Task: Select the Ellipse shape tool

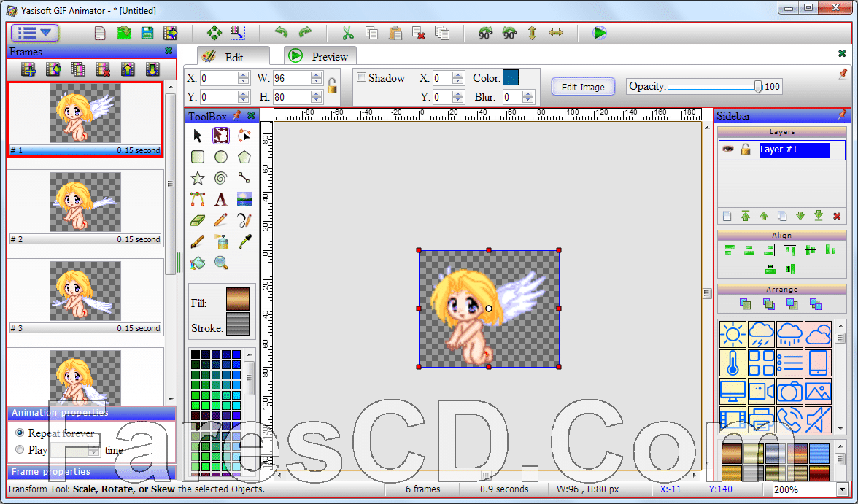Action: pos(221,157)
